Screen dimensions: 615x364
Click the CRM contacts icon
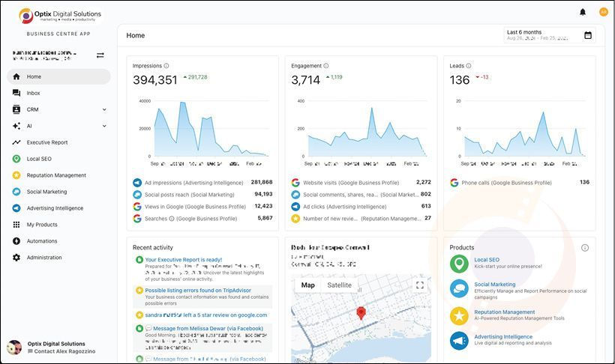coord(16,109)
